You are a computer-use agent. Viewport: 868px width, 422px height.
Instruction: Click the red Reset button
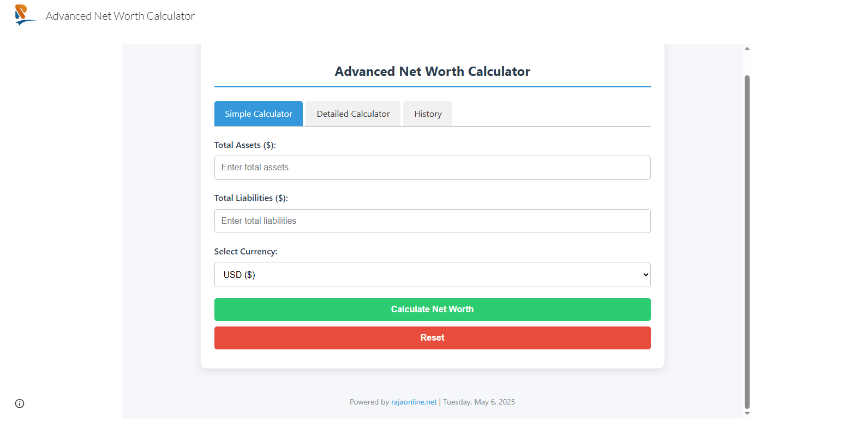pyautogui.click(x=432, y=338)
